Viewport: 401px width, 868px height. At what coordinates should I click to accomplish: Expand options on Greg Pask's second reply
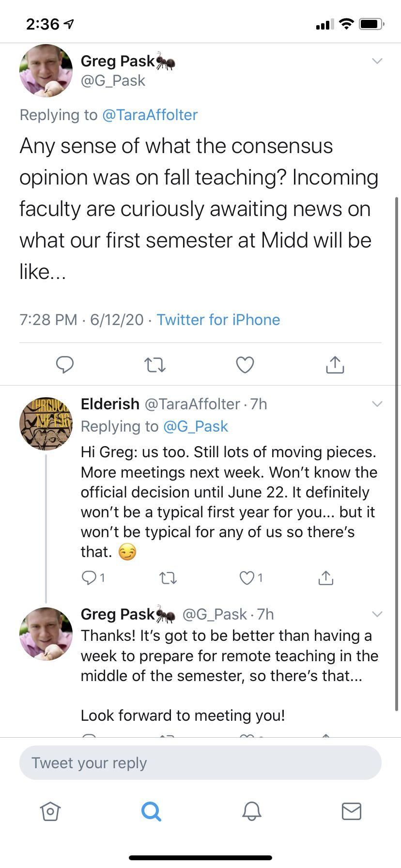click(377, 614)
